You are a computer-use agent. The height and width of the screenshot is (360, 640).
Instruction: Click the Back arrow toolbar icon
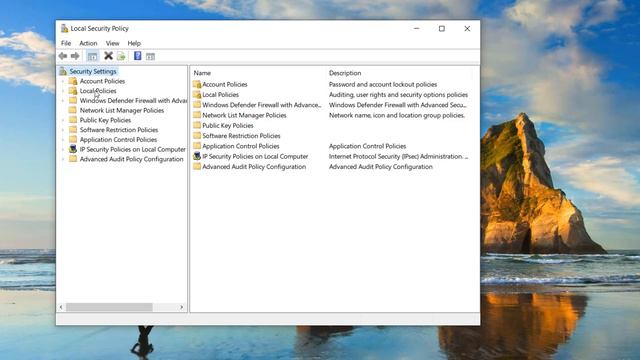63,56
